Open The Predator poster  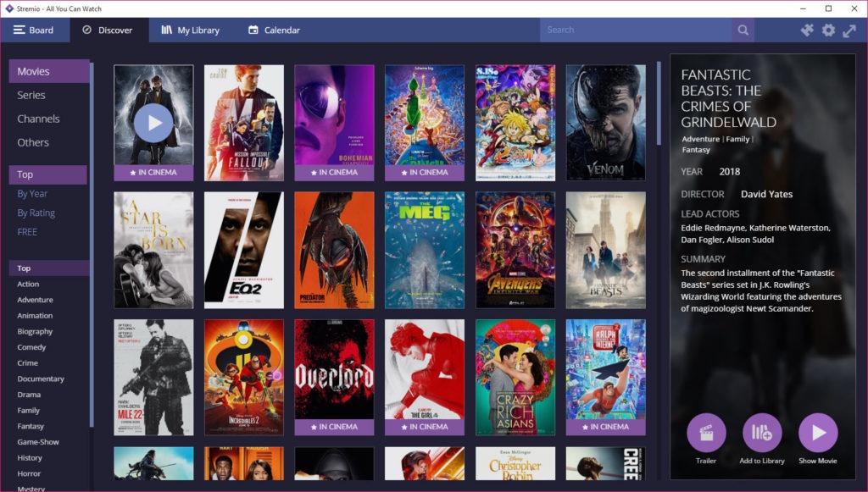pyautogui.click(x=334, y=250)
